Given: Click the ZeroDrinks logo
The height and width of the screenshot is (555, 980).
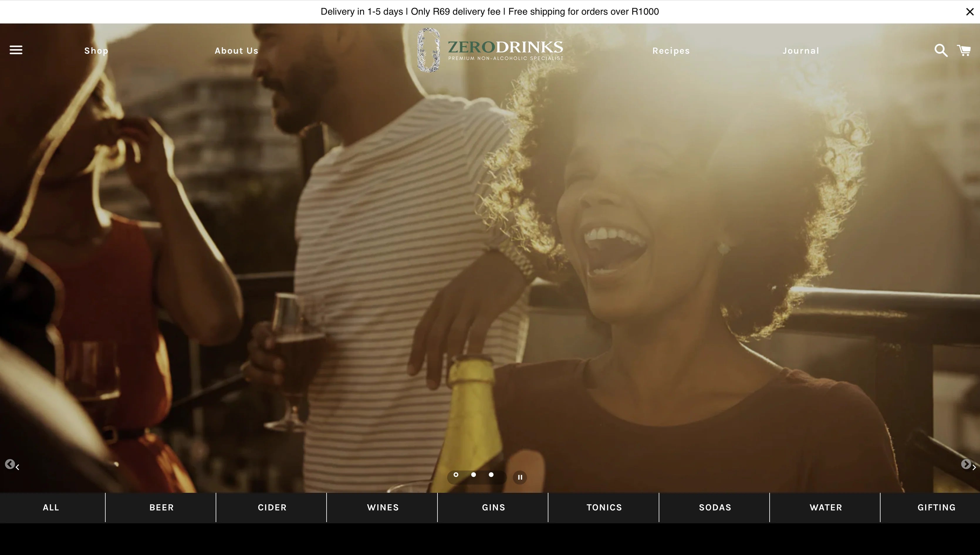Looking at the screenshot, I should (x=490, y=50).
